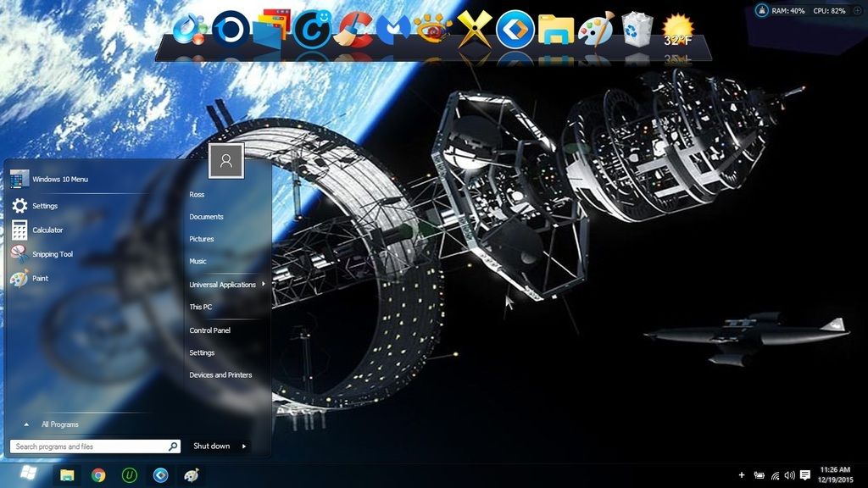Open the 32°F weather sun widget

678,30
